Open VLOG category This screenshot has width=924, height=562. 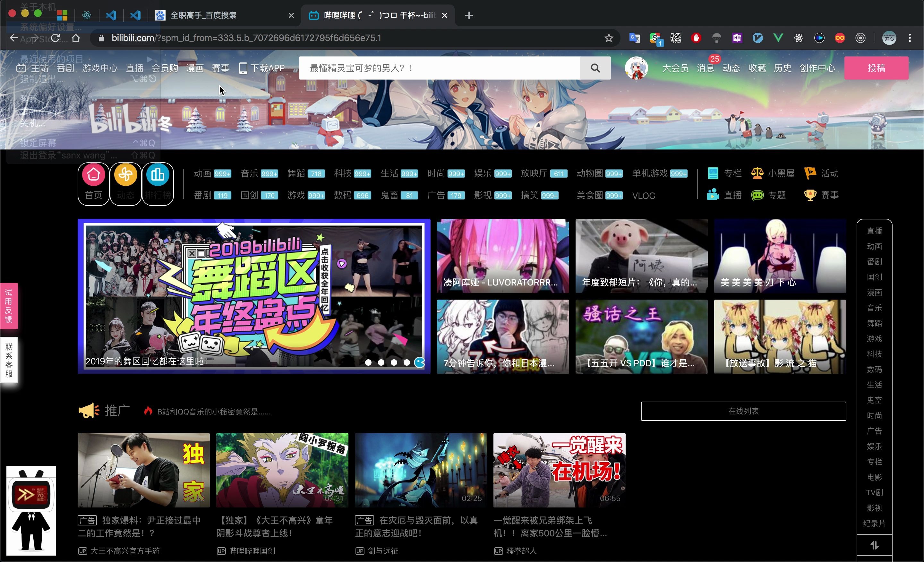click(x=644, y=195)
